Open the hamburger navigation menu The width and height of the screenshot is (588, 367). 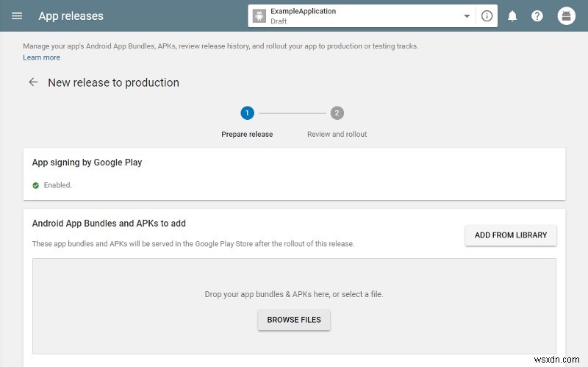click(x=18, y=15)
